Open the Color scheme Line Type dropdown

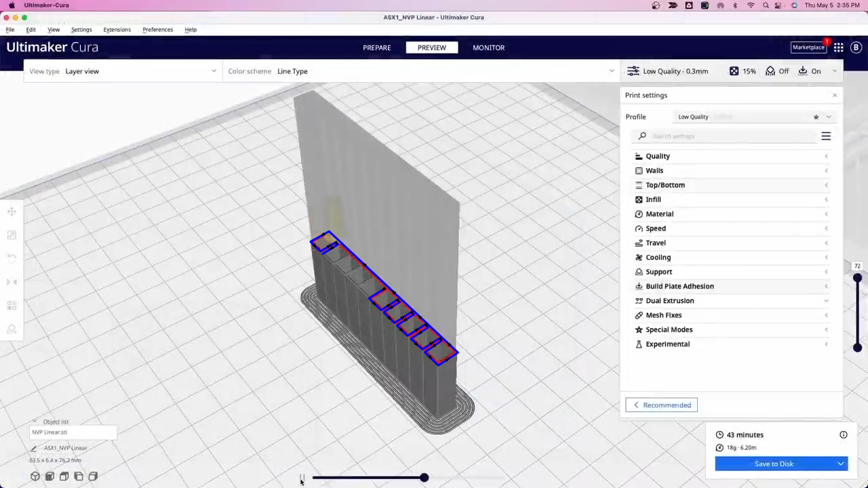tap(420, 71)
